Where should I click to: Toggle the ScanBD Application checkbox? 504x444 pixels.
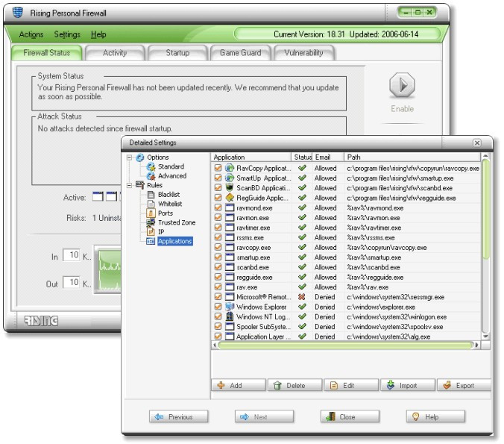218,188
